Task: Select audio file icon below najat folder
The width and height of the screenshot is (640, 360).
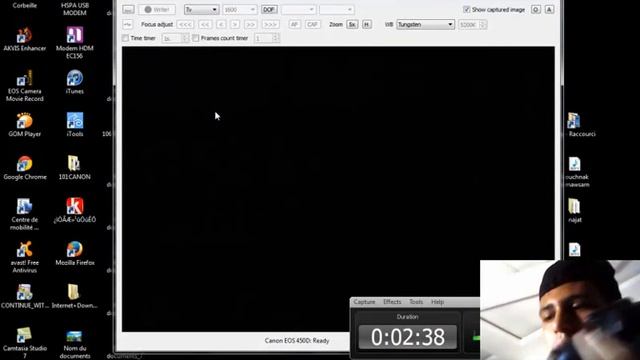Action: click(x=574, y=249)
